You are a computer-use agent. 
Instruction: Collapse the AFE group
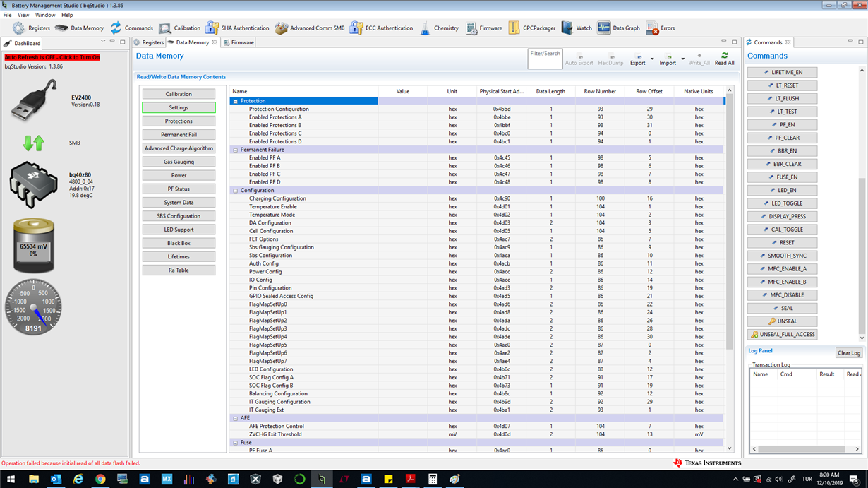(x=236, y=418)
